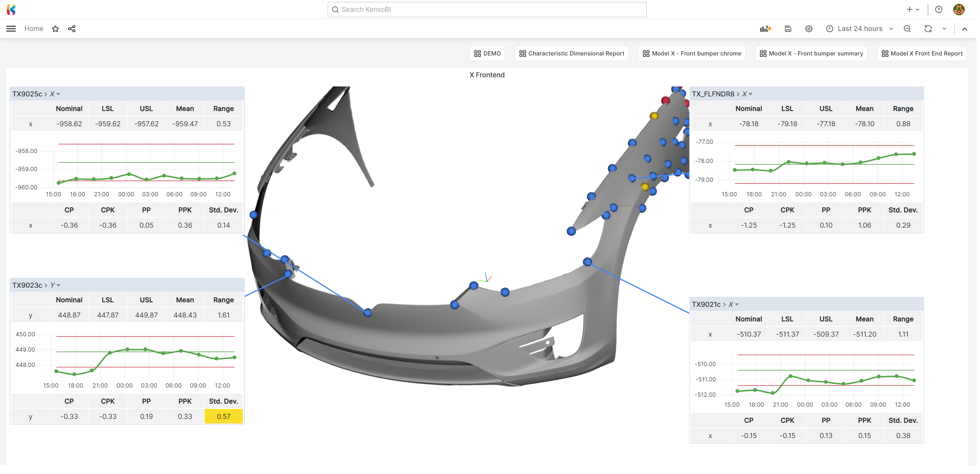This screenshot has height=474, width=980.
Task: Click the bar chart analytics icon
Action: (x=765, y=29)
